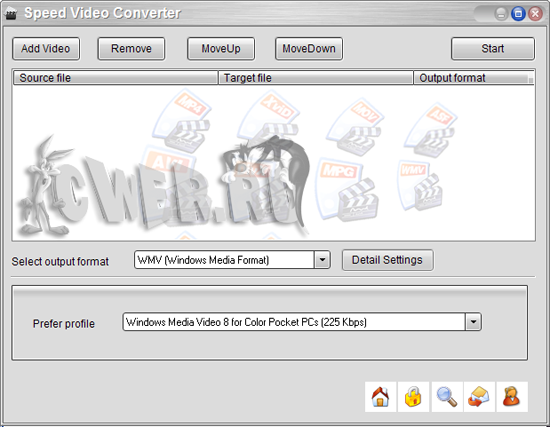Click the MoveUp button
This screenshot has width=550, height=427.
coord(221,49)
